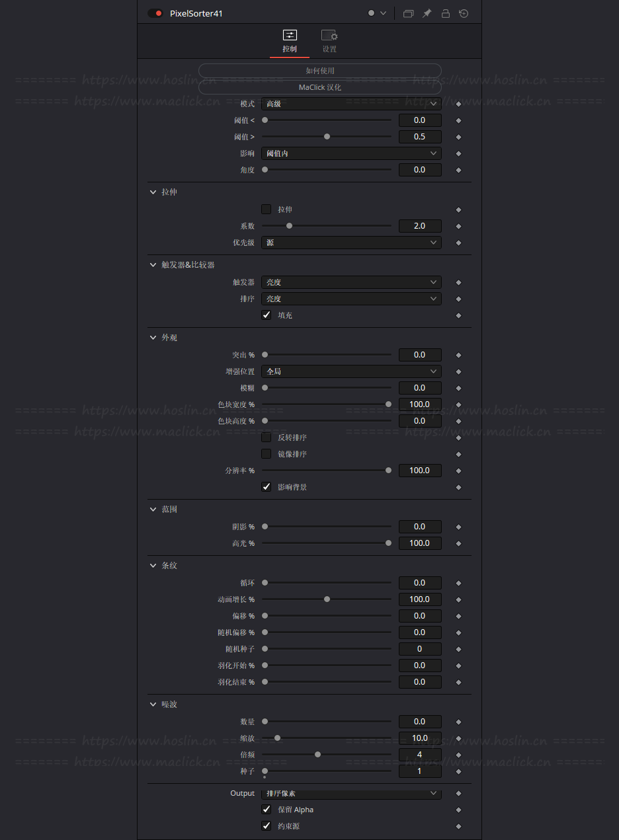Click the 如何使用 button
Screen dimensions: 619x840
click(x=320, y=71)
